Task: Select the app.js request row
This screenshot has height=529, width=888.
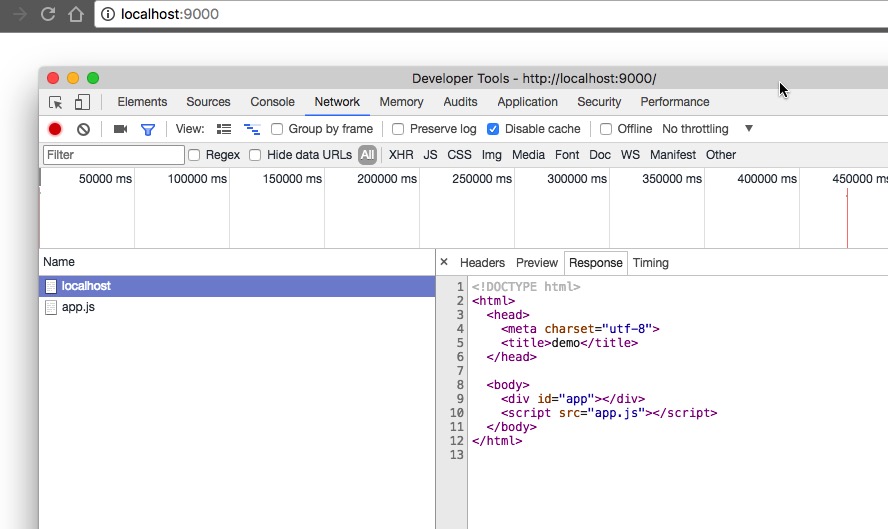Action: tap(78, 307)
